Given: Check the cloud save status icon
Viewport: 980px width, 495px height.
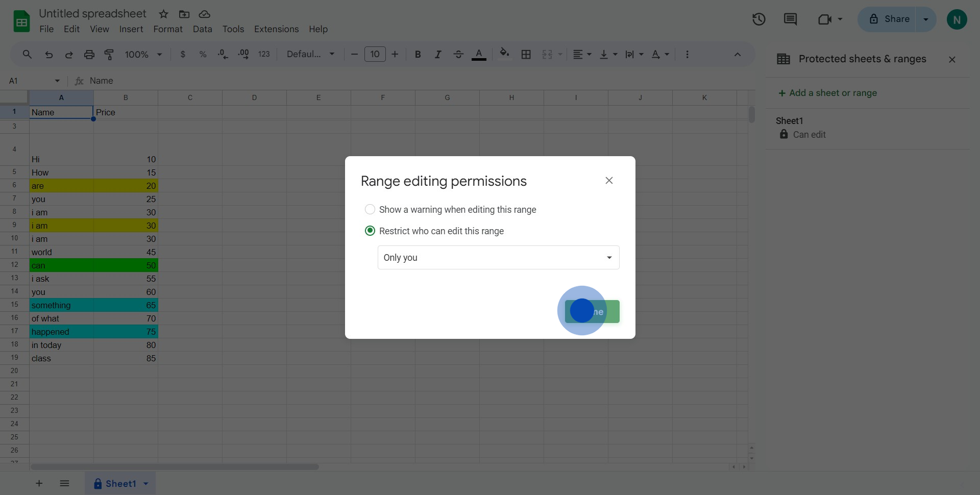Looking at the screenshot, I should [x=204, y=14].
